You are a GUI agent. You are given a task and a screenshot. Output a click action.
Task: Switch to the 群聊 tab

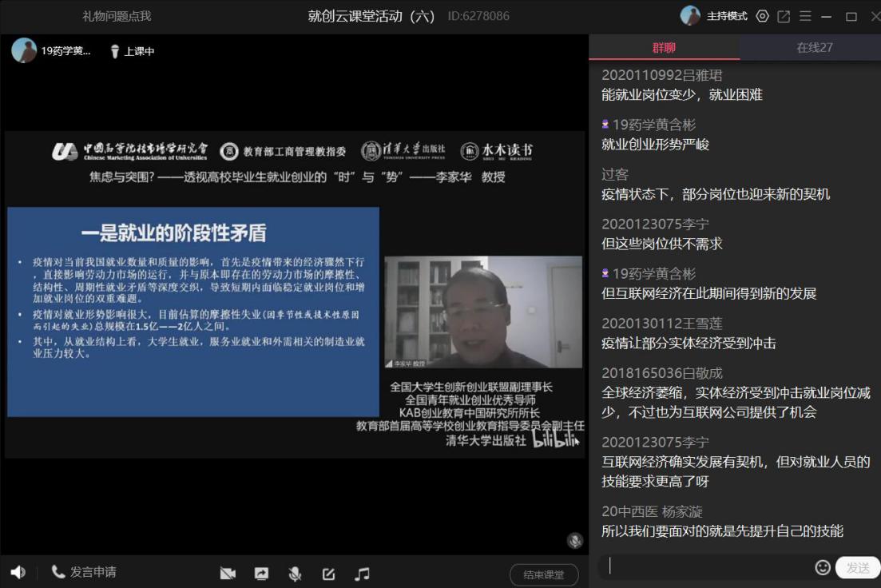tap(664, 47)
